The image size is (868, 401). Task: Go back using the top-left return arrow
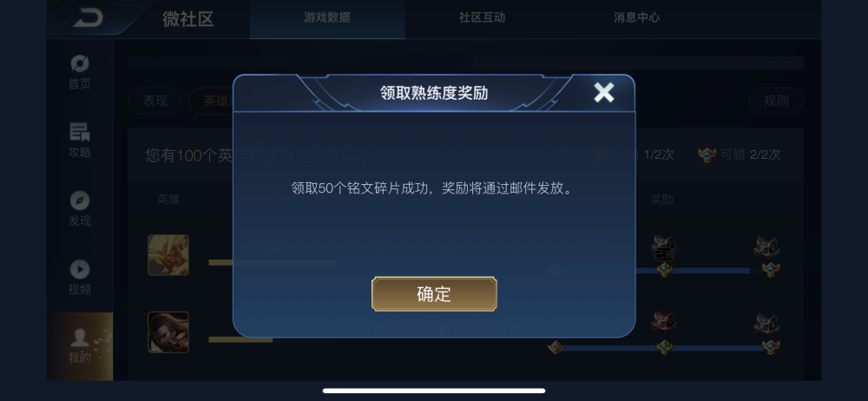pos(88,18)
